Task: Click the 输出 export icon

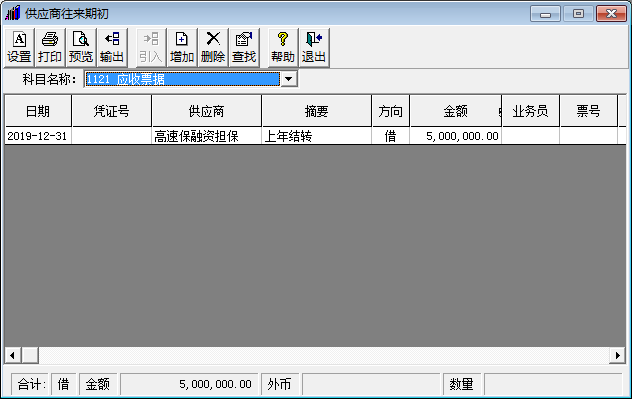Action: [112, 48]
